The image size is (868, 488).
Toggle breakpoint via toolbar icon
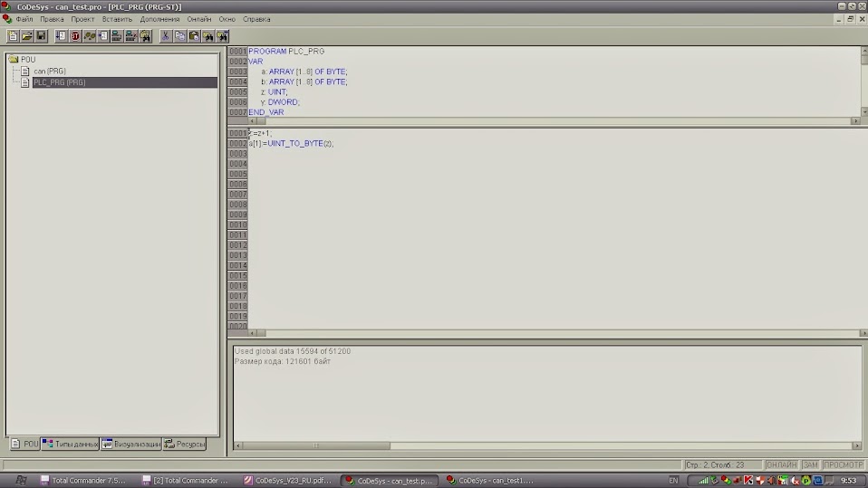tap(103, 36)
